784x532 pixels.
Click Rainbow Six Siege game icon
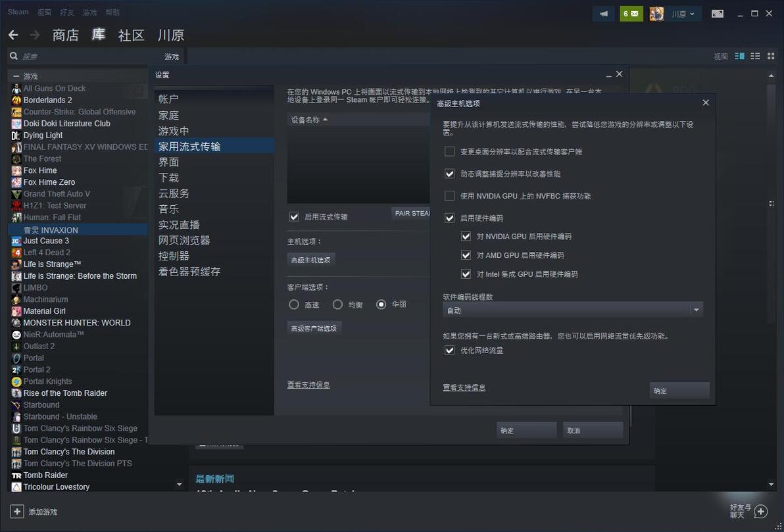tap(16, 428)
